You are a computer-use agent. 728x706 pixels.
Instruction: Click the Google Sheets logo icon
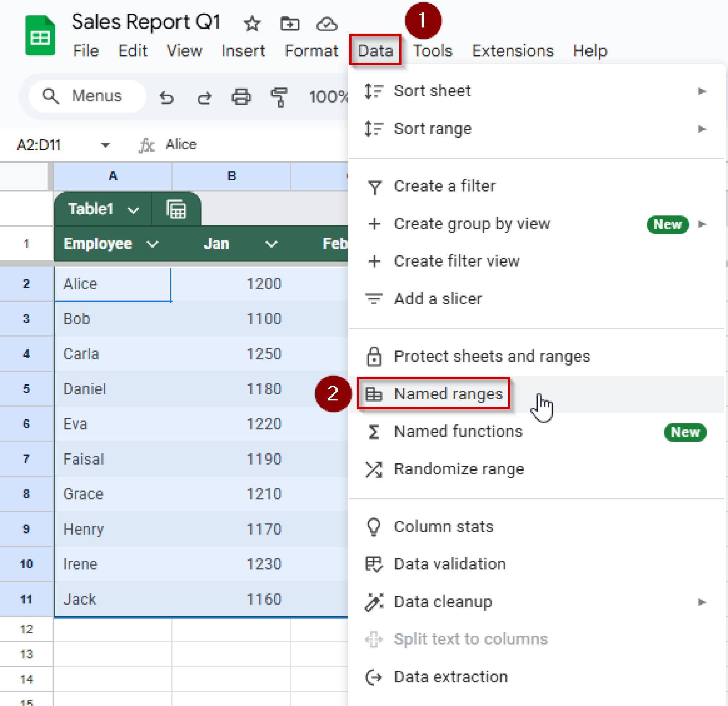[39, 35]
